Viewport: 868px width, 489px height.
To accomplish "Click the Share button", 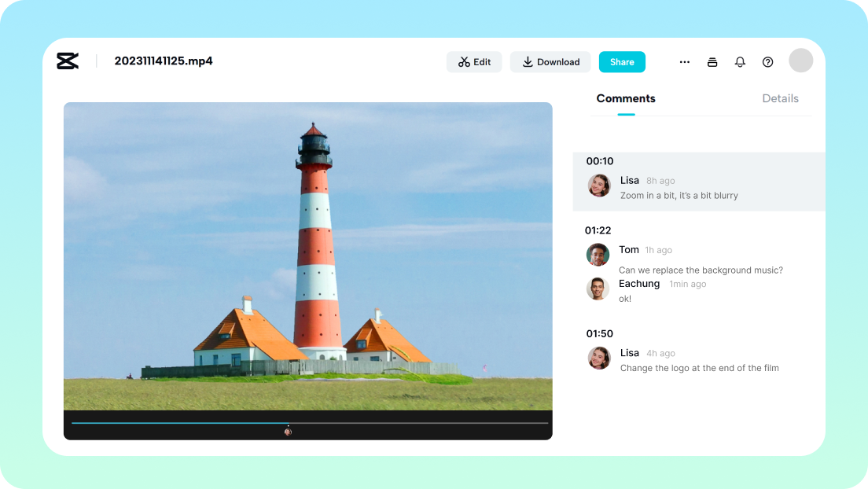I will pyautogui.click(x=622, y=61).
